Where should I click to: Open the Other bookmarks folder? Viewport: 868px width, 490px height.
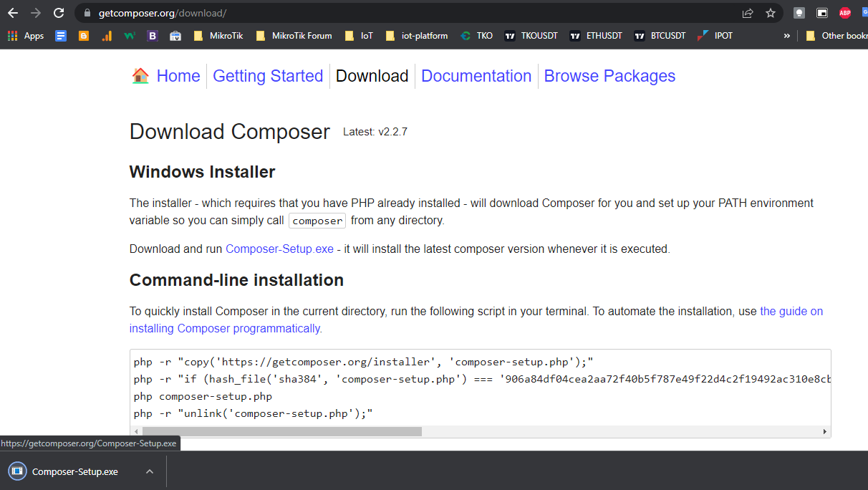(x=834, y=35)
